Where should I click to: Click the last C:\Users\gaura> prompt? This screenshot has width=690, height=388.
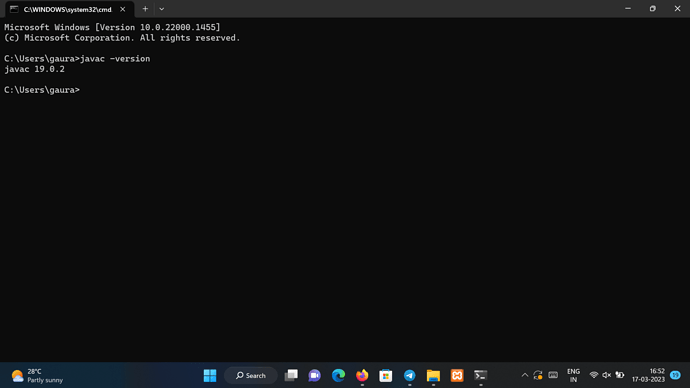[42, 90]
